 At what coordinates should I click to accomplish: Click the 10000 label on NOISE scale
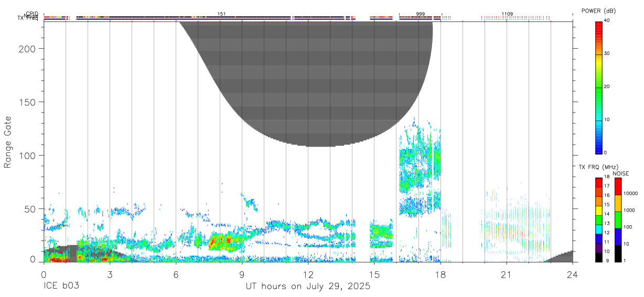click(x=630, y=193)
